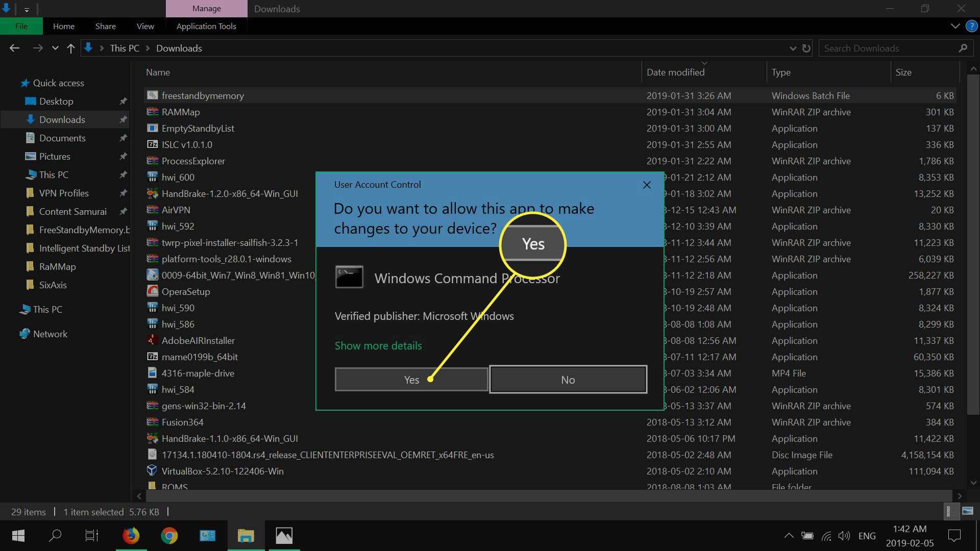Click the search magnifier icon
This screenshot has width=980, height=551.
963,48
